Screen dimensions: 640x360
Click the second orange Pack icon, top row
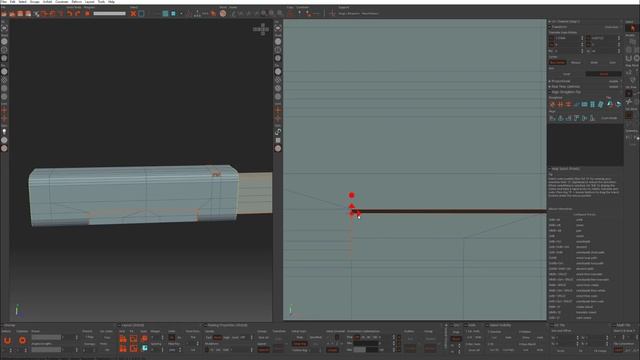pos(133,339)
